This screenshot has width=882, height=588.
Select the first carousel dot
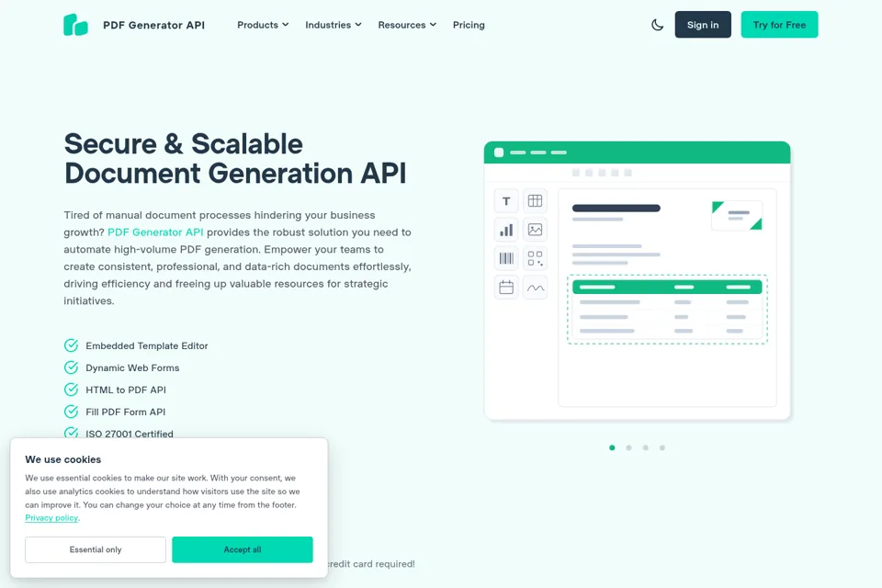[612, 448]
